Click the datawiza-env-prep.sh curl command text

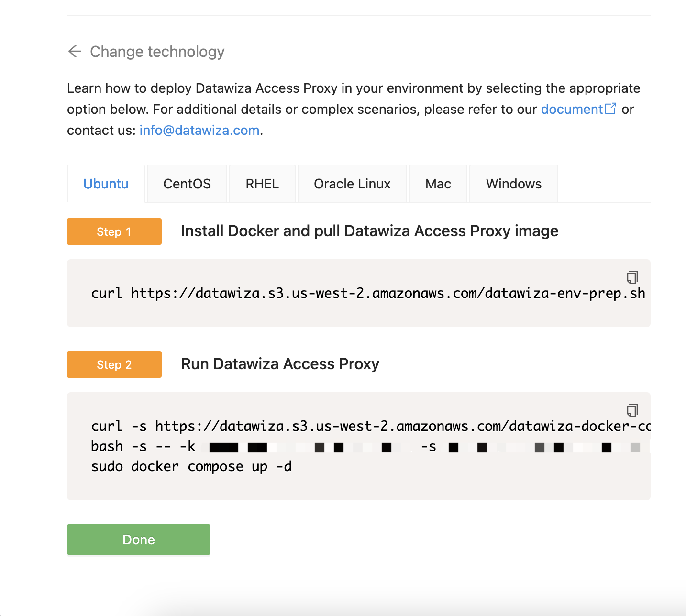coord(368,293)
